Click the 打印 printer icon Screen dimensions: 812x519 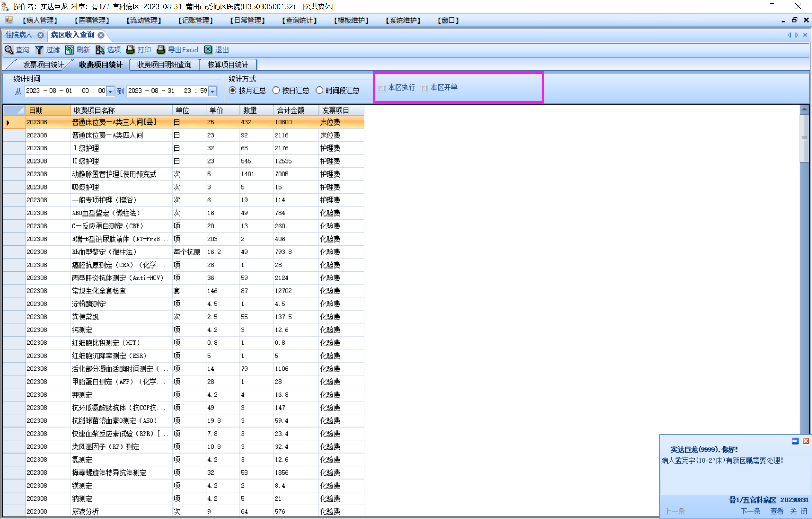tap(130, 50)
